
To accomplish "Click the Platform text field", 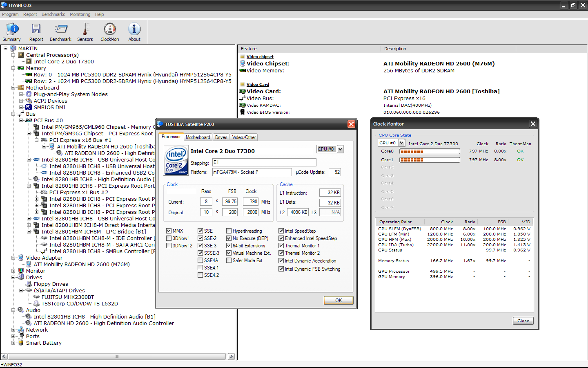I will [x=252, y=172].
